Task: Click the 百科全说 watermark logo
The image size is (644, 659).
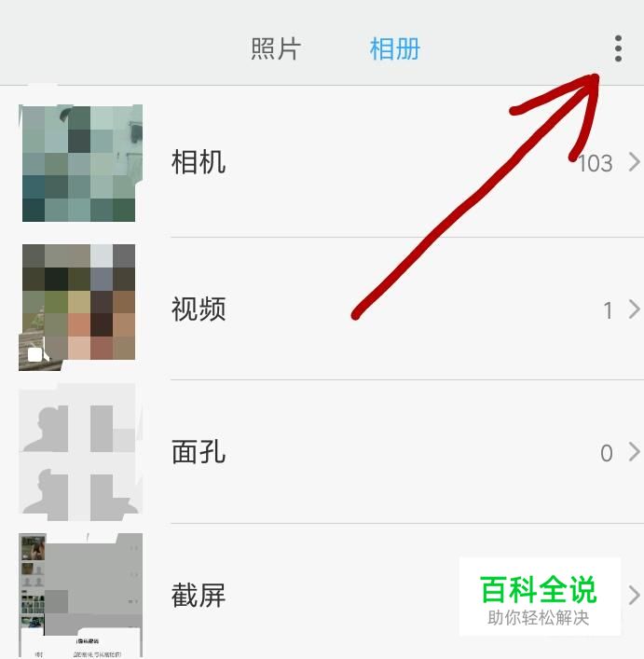Action: 540,597
